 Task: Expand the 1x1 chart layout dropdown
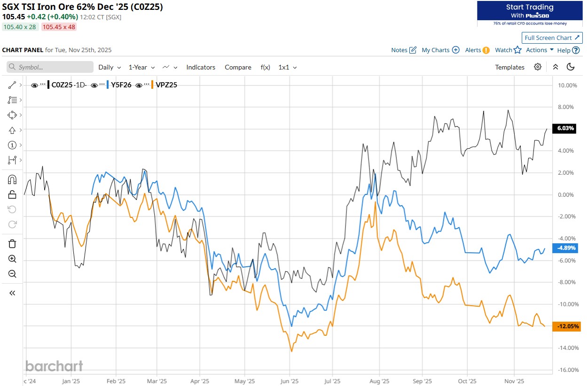pyautogui.click(x=288, y=67)
